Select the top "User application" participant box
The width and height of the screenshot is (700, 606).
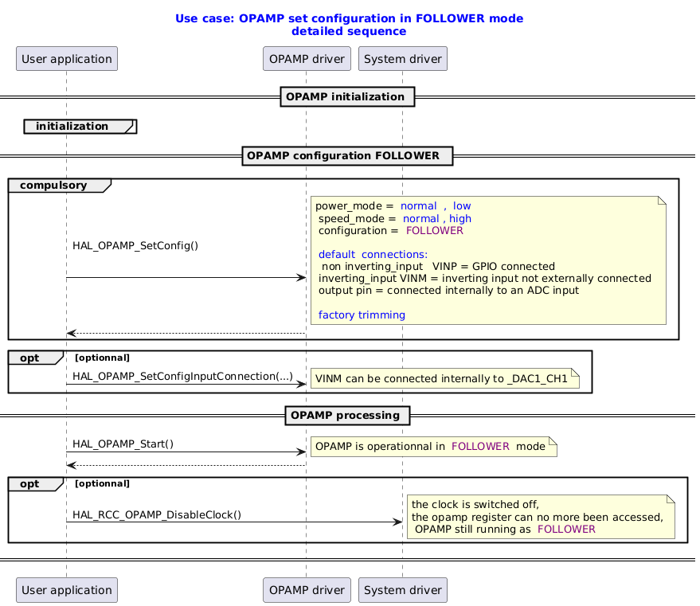(66, 58)
